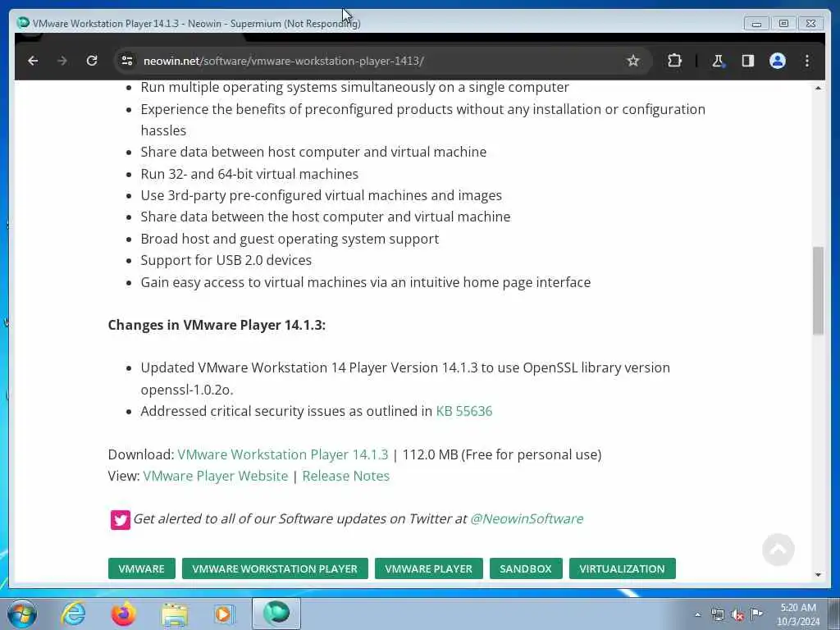Screen dimensions: 840x630
Task: Open the network status tray icon
Action: [717, 614]
